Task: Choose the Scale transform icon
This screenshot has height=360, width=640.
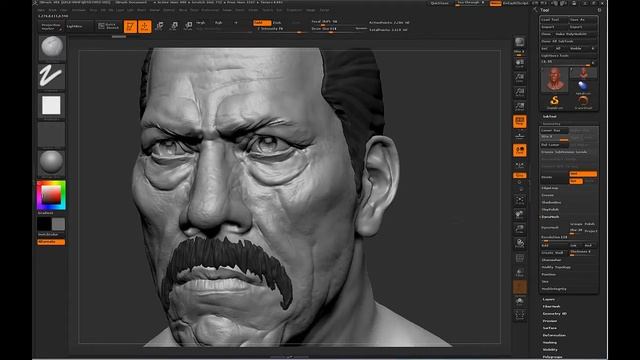Action: 174,26
